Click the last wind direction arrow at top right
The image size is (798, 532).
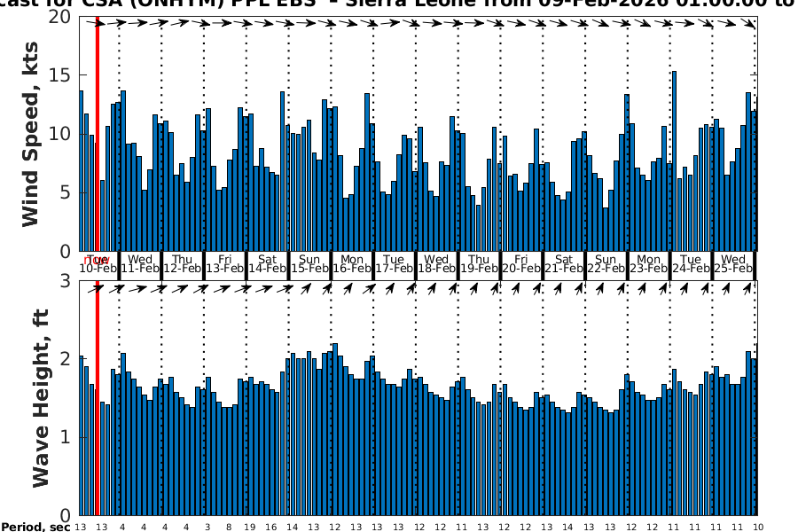point(750,24)
